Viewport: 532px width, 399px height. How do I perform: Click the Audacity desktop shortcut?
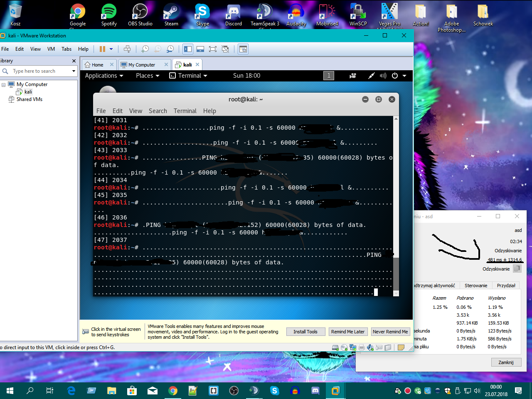pos(296,15)
